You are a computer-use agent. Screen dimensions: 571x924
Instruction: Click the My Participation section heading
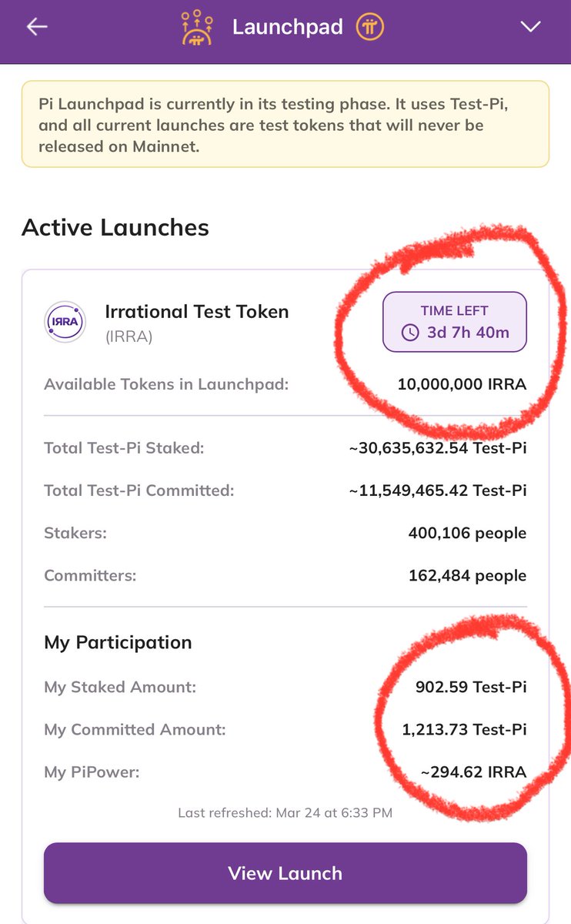tap(118, 642)
